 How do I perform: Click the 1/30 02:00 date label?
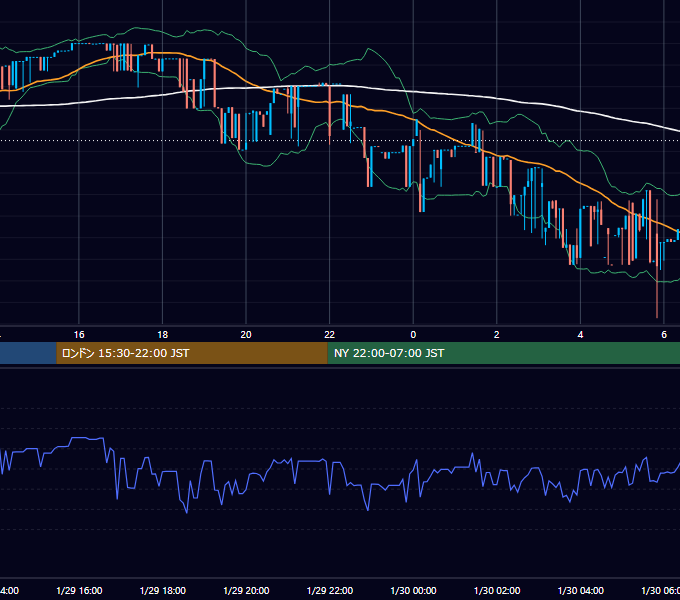tap(497, 590)
